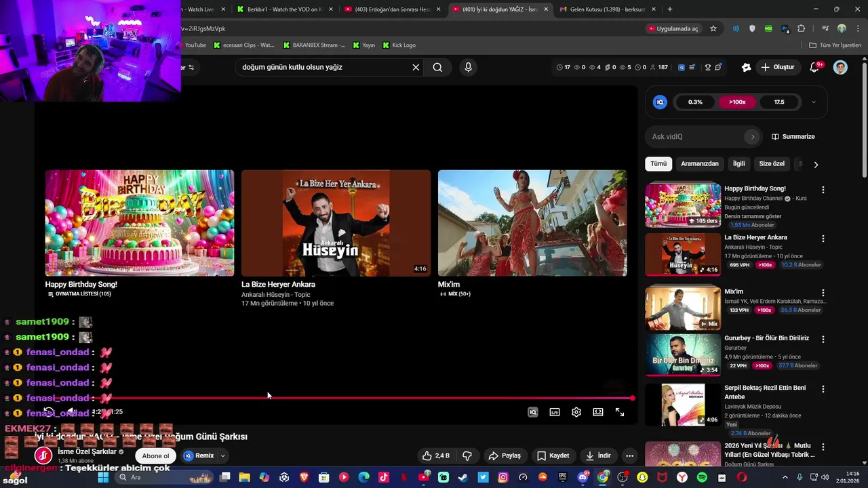
Task: Open options for Gururbey sidebar video
Action: pyautogui.click(x=823, y=339)
